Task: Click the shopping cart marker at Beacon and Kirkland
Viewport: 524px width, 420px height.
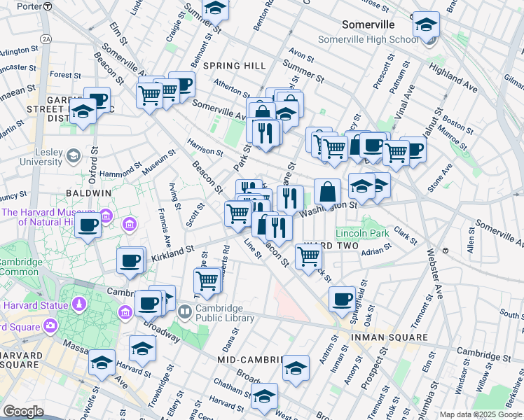Action: tap(238, 213)
